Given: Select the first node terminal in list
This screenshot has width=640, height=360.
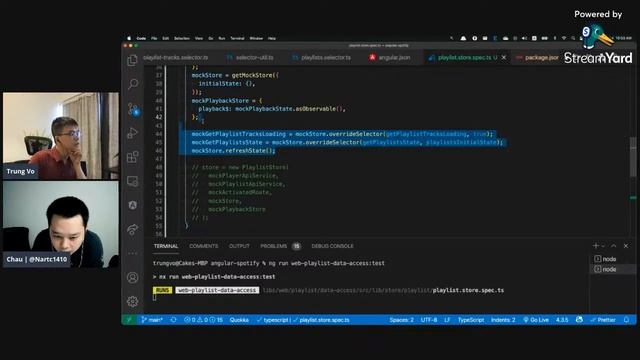Looking at the screenshot, I should point(612,259).
